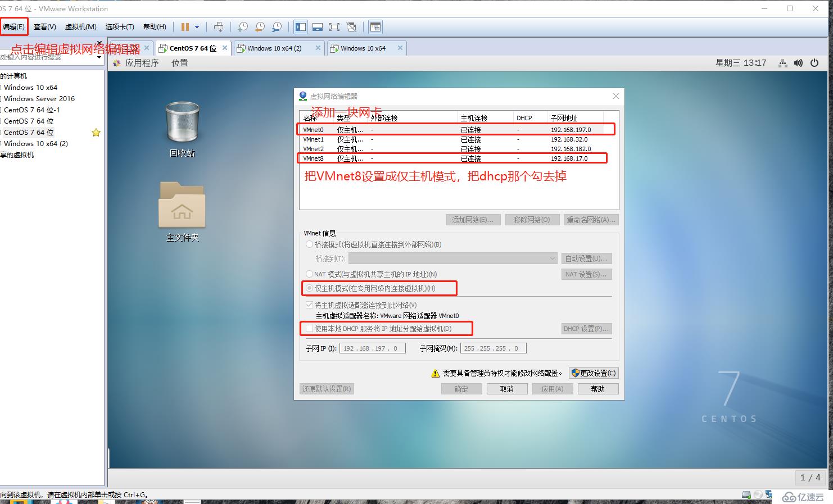Screen dimensions: 833x504
Task: Click the 添加网络 button
Action: [473, 220]
